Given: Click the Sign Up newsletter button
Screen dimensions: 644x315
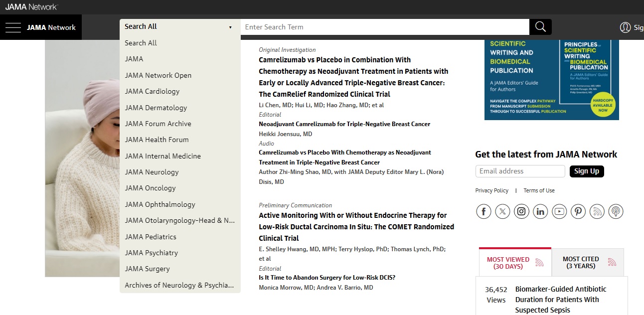Looking at the screenshot, I should pos(587,171).
